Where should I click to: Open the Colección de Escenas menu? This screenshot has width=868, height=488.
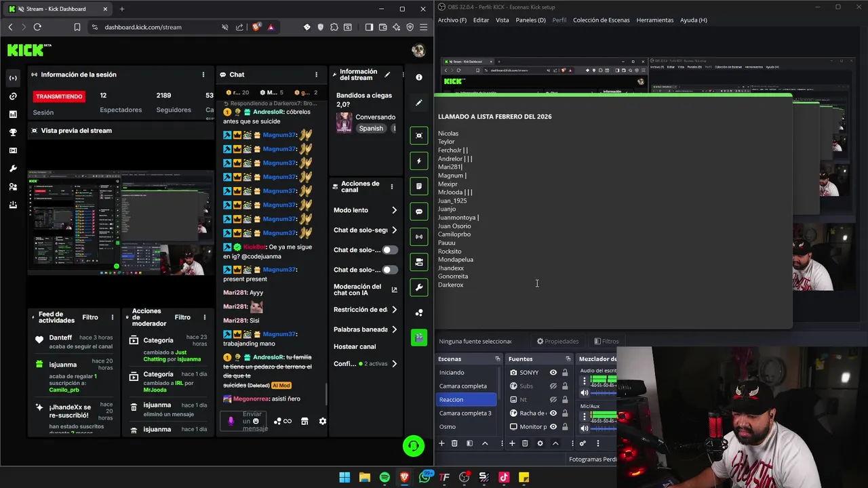pyautogui.click(x=601, y=20)
